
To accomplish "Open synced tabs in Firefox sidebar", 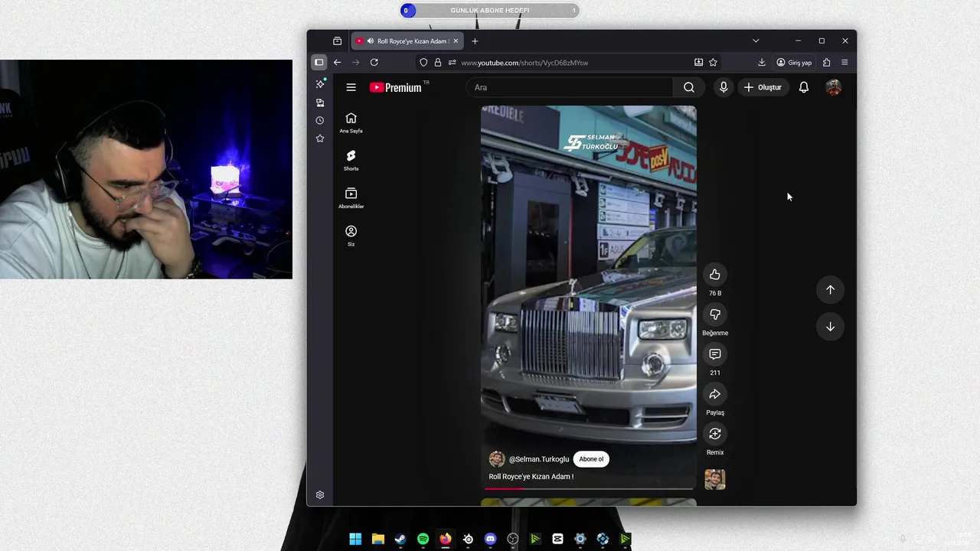I will pos(320,102).
